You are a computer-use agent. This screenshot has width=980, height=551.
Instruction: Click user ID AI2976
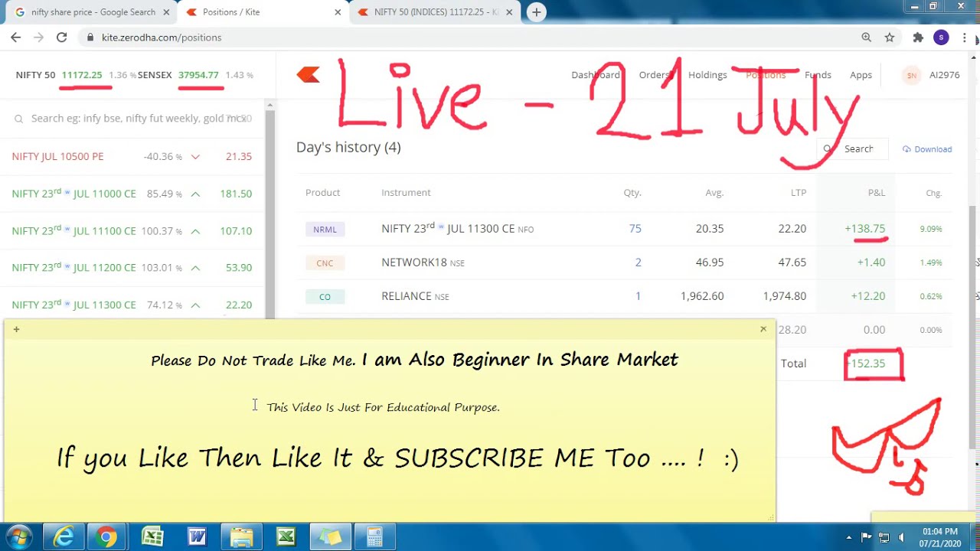(944, 75)
